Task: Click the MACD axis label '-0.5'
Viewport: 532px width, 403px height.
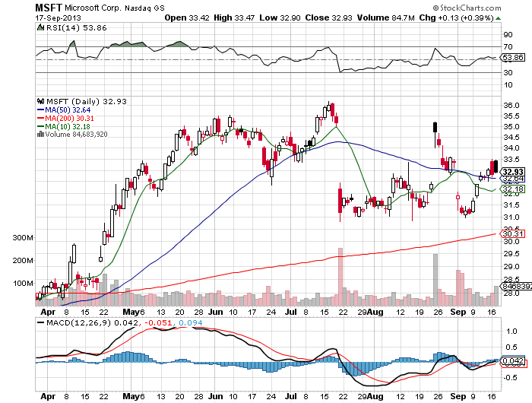Action: tap(509, 378)
